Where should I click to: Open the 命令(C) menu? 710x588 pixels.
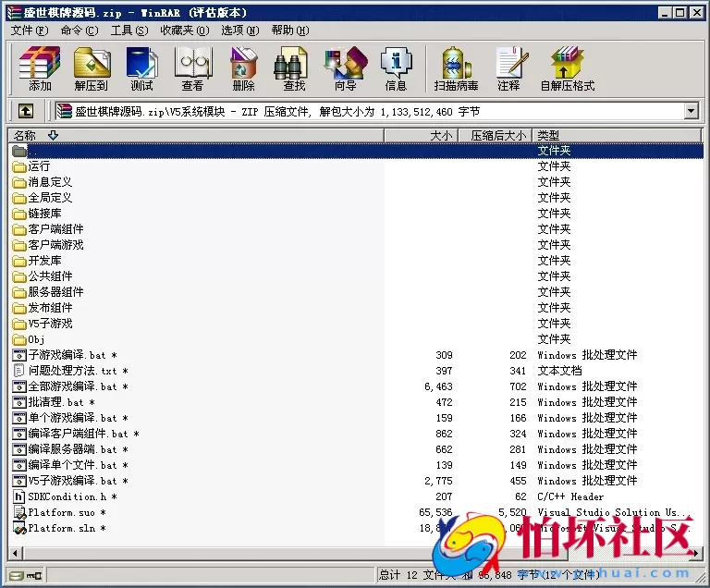point(80,31)
